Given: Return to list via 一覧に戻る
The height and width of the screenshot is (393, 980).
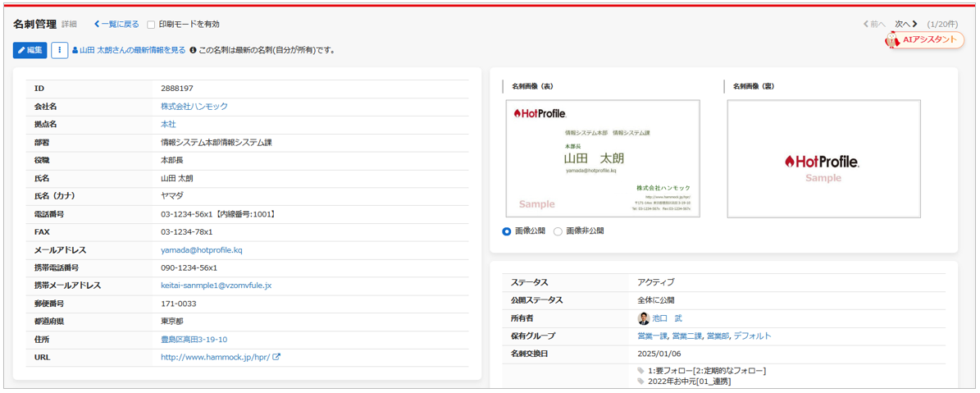Looking at the screenshot, I should pos(116,25).
